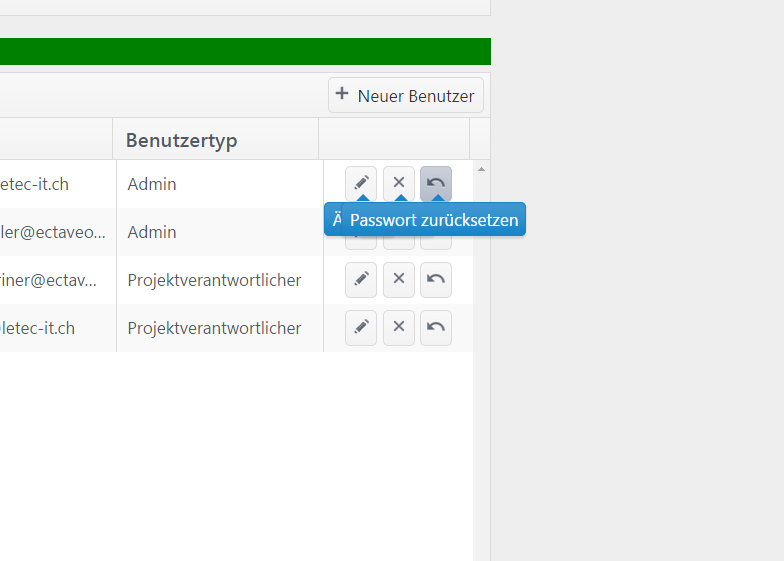The height and width of the screenshot is (561, 784).
Task: Click the riner@ectav... email cell
Action: click(50, 280)
